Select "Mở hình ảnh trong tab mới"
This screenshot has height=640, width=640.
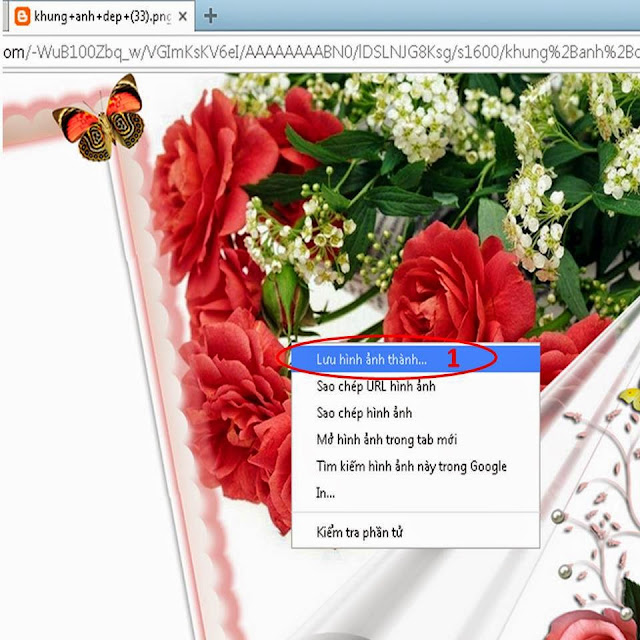(416, 440)
